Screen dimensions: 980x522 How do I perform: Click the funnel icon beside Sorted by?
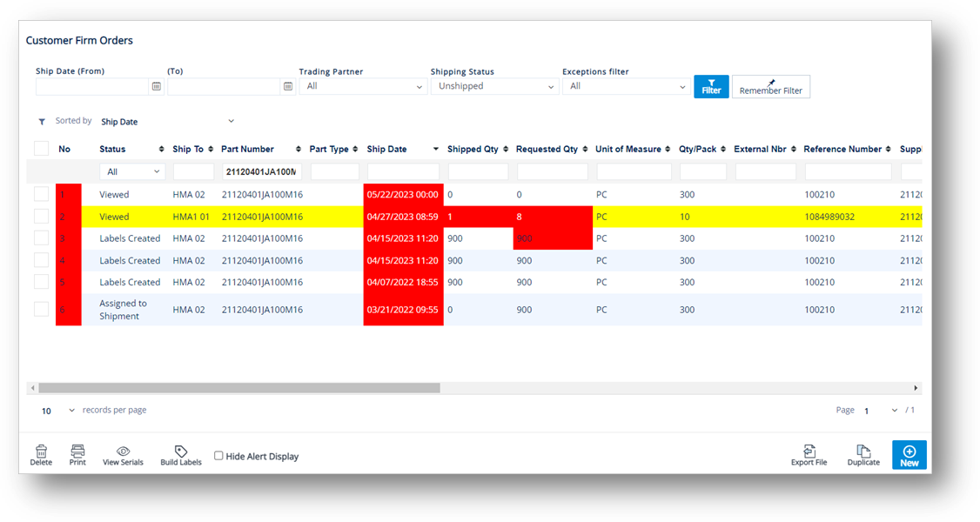(42, 122)
